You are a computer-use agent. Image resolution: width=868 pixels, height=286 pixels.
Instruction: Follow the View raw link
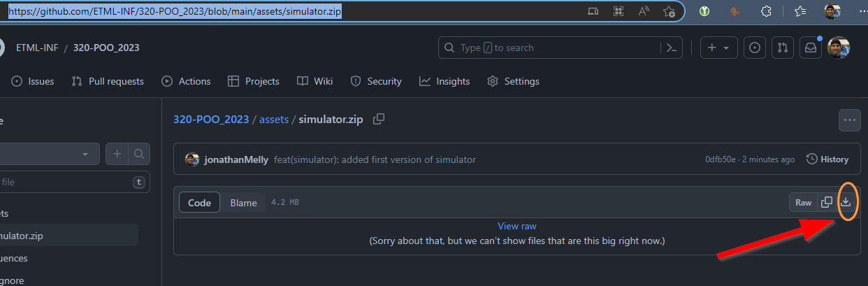(517, 226)
